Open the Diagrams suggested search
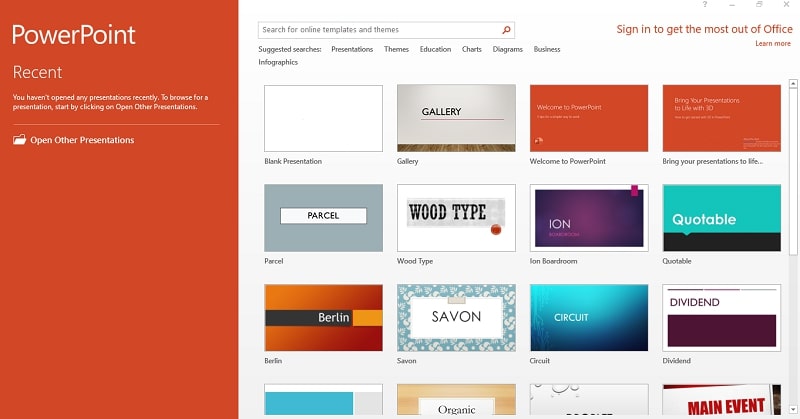The height and width of the screenshot is (419, 800). pos(507,49)
